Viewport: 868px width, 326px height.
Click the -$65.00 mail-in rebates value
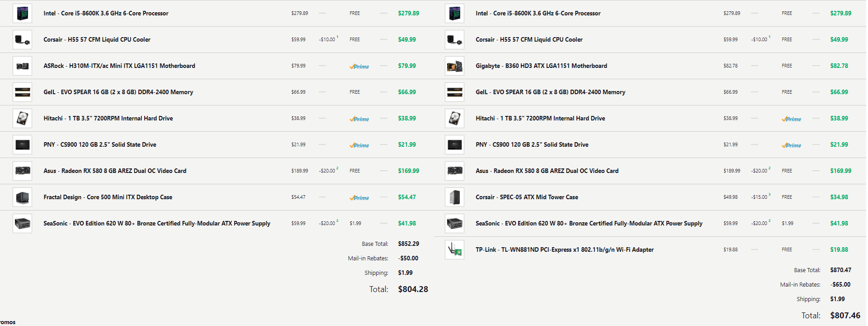(x=840, y=285)
